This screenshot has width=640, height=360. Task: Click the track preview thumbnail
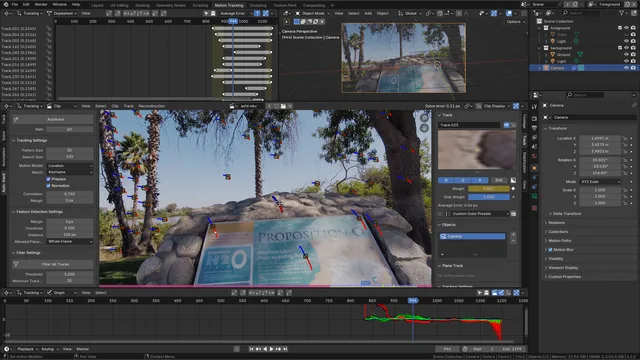(477, 149)
